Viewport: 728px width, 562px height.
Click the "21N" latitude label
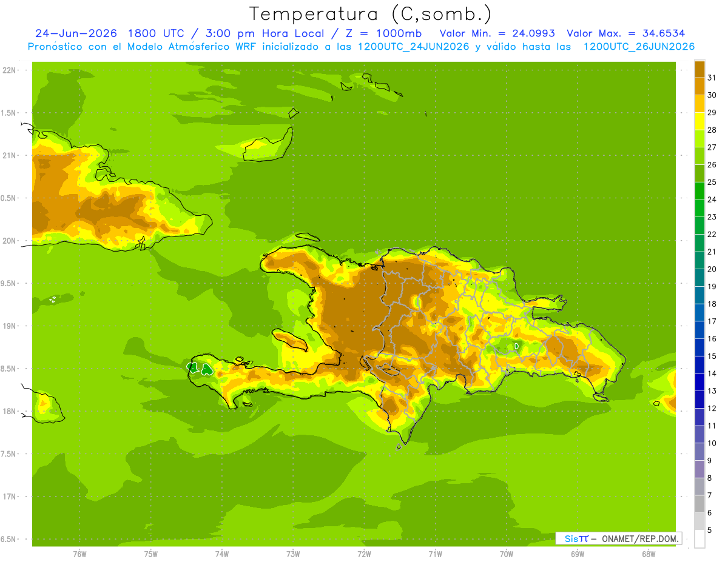[x=9, y=155]
